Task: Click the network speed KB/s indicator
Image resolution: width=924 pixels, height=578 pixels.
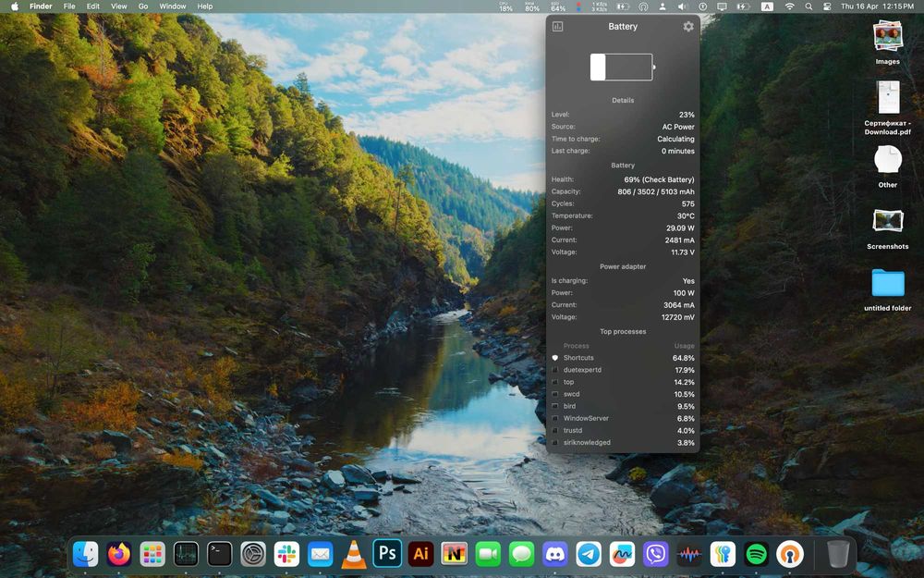Action: tap(600, 6)
